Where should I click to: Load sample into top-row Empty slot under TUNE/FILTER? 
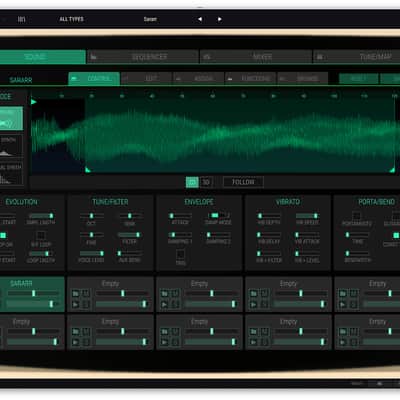pos(76,294)
